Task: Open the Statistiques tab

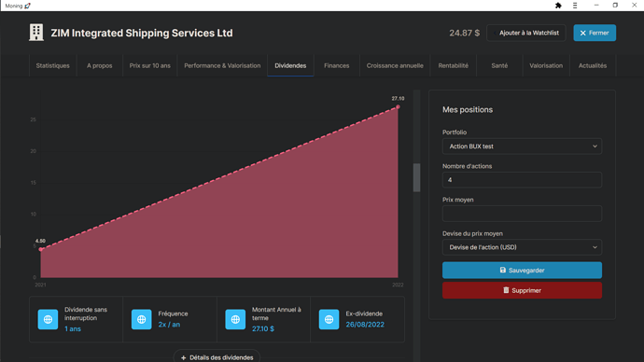Action: tap(52, 65)
